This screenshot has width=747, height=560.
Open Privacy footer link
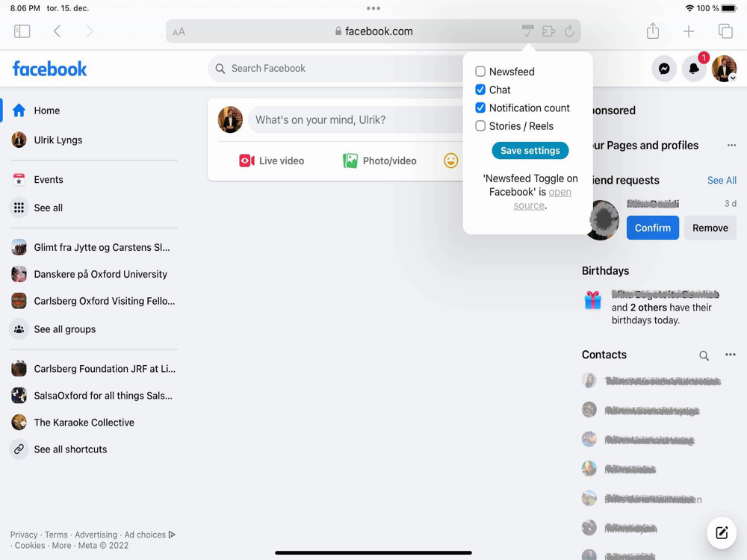[x=24, y=535]
